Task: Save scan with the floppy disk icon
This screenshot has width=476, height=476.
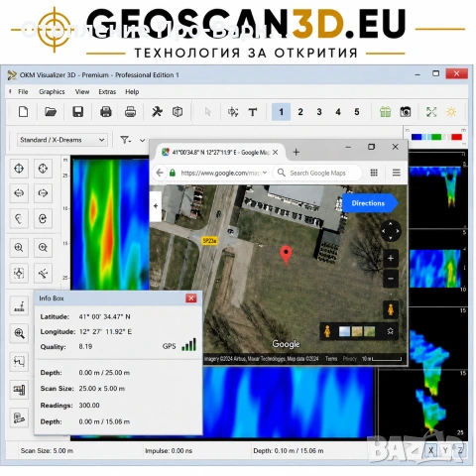Action: pos(78,112)
